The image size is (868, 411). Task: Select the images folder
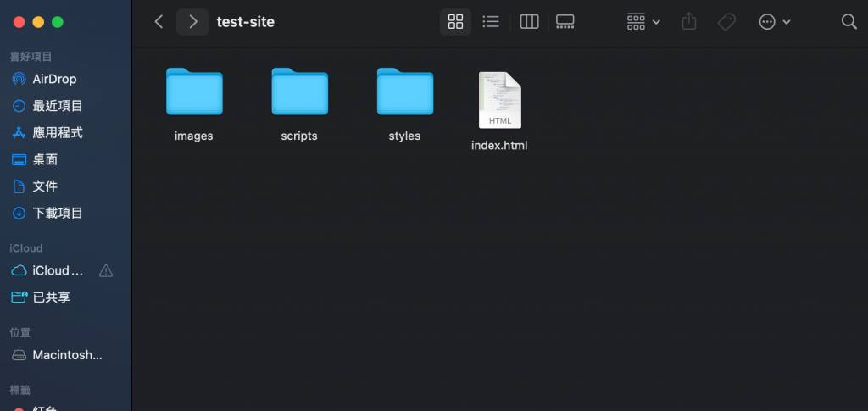coord(194,92)
